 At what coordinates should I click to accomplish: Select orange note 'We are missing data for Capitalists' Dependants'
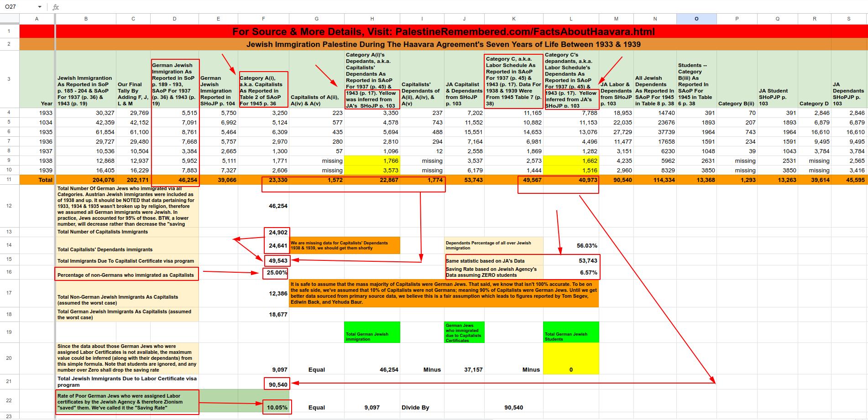pos(345,245)
